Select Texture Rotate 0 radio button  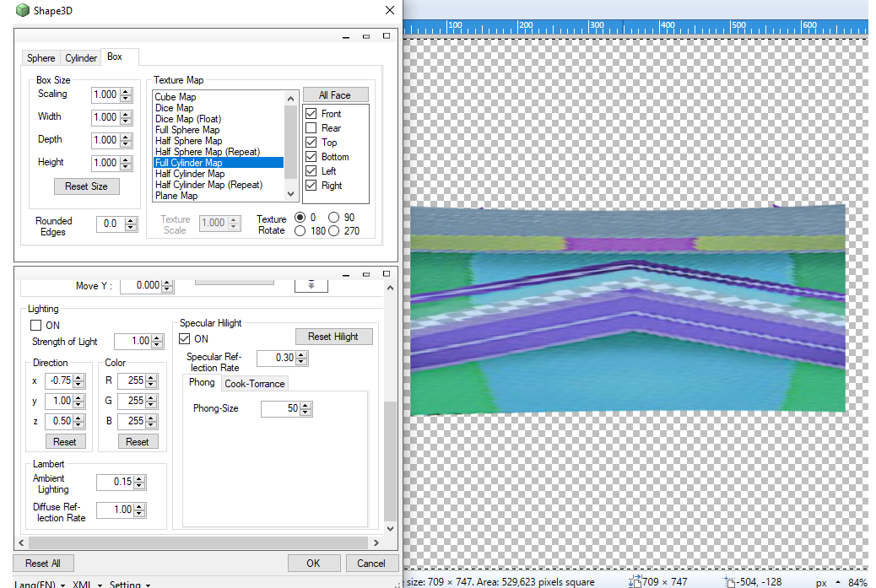pos(300,217)
